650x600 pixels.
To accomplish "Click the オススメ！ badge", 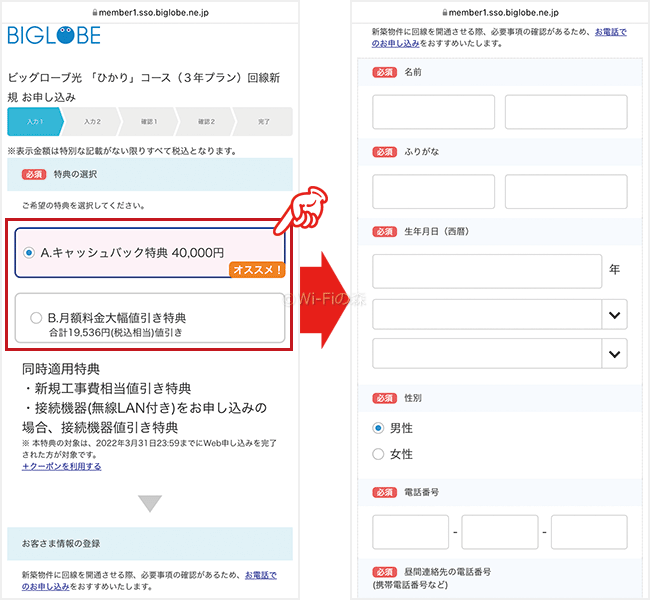I will pos(257,270).
